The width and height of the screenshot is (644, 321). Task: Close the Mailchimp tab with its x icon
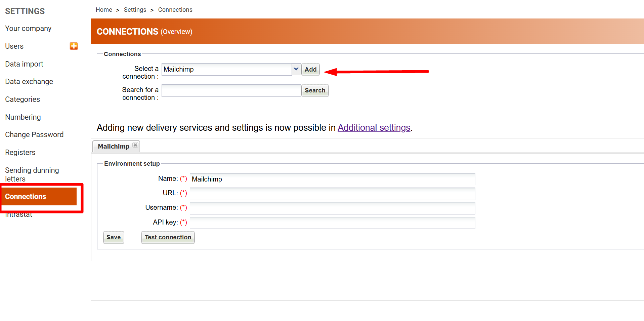pos(135,145)
